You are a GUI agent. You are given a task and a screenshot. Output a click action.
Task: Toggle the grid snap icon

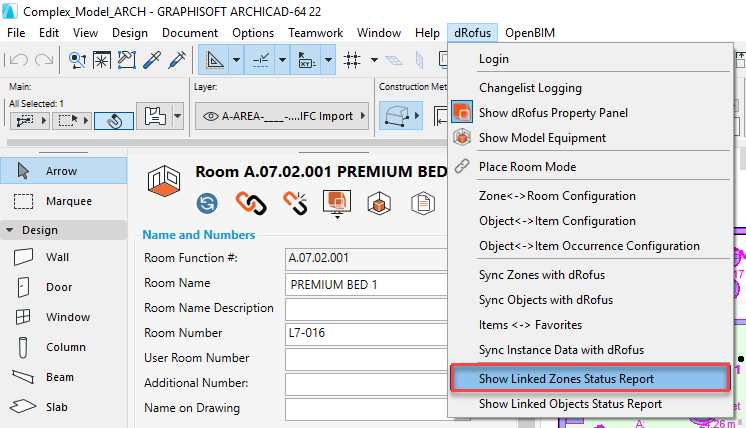point(352,60)
